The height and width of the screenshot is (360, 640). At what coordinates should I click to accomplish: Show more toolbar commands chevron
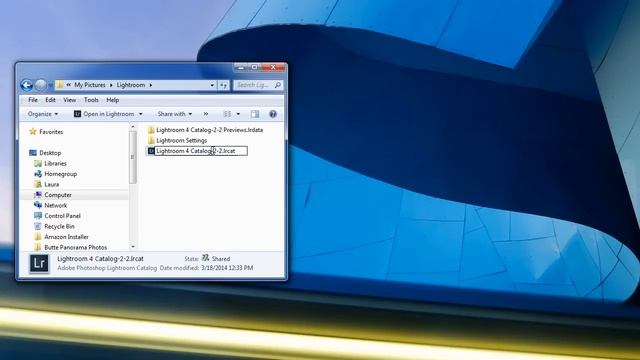click(x=206, y=114)
